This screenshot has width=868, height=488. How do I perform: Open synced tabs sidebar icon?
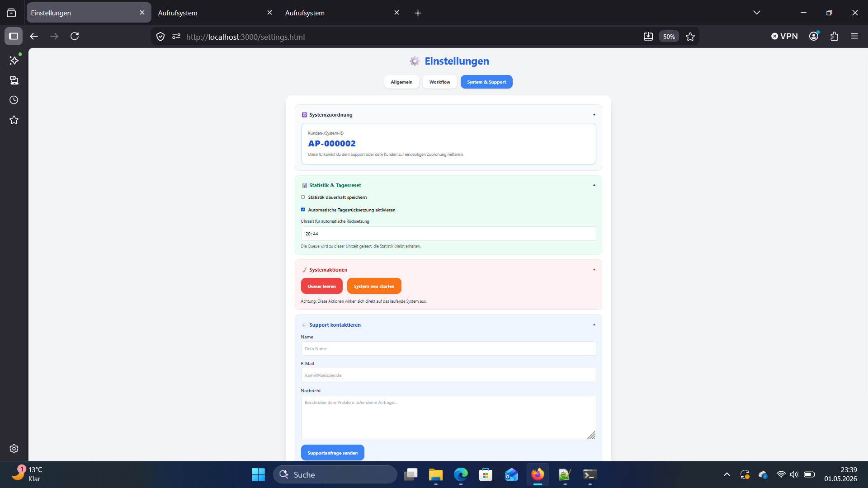[14, 80]
